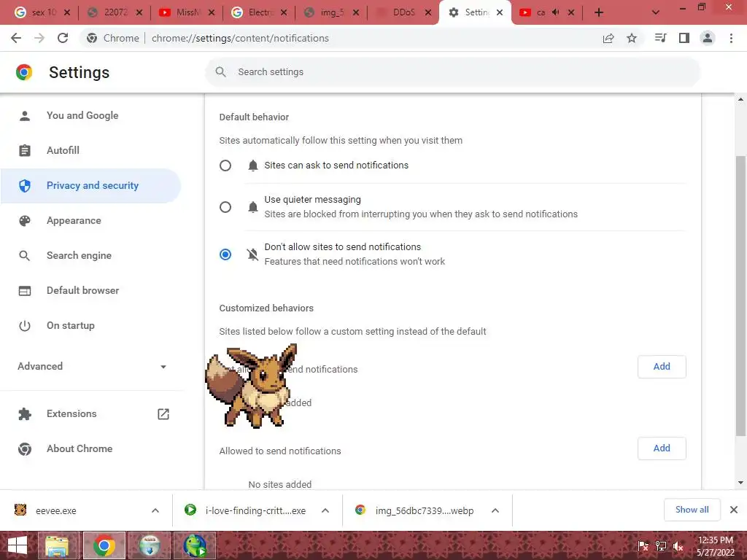The width and height of the screenshot is (747, 560).
Task: Click the Eevee desktop pet sprite
Action: pos(252,386)
